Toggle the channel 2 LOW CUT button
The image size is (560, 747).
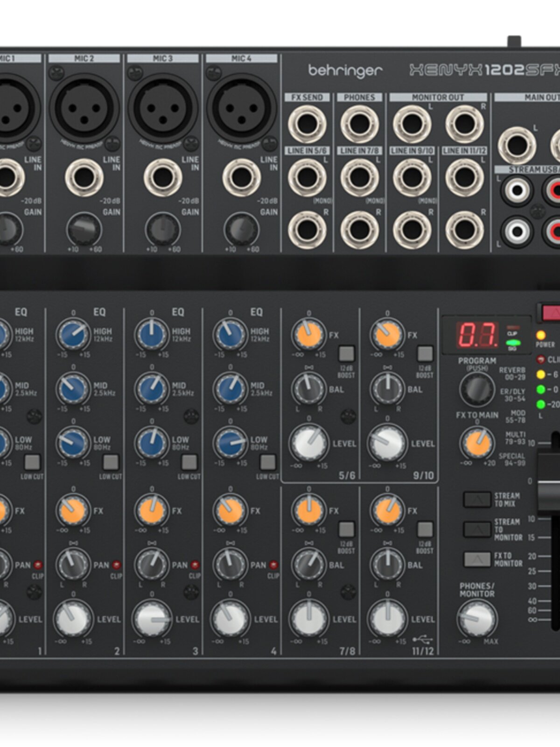tap(111, 462)
